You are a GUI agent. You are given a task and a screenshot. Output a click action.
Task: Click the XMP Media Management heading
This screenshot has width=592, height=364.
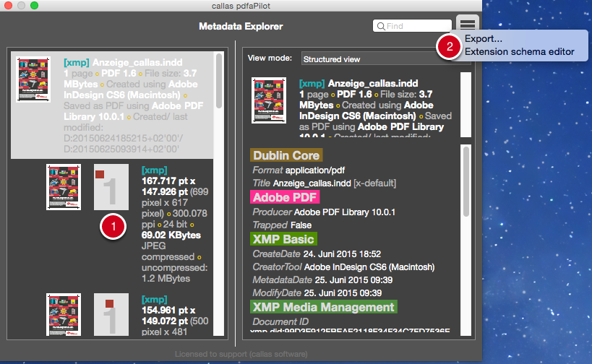coord(324,307)
